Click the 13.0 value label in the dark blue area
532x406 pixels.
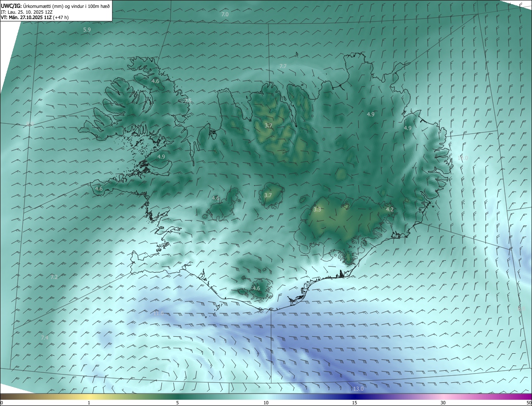(358, 389)
